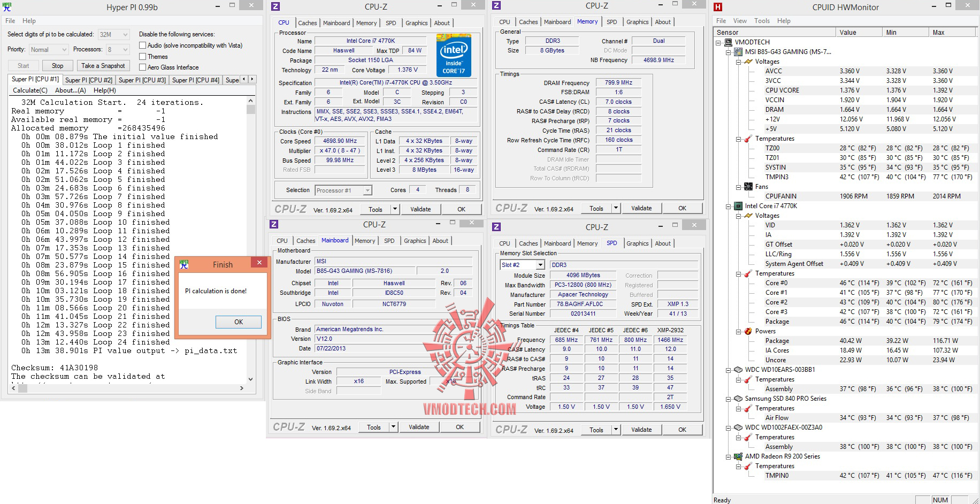Click the Intel inside Core i7 logo
This screenshot has height=504, width=980.
[x=454, y=55]
